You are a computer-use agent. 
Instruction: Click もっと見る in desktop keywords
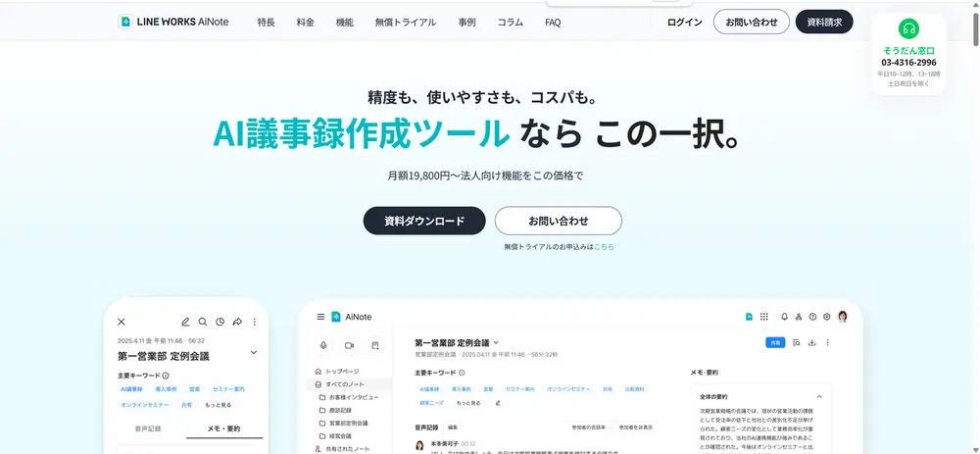coord(468,403)
